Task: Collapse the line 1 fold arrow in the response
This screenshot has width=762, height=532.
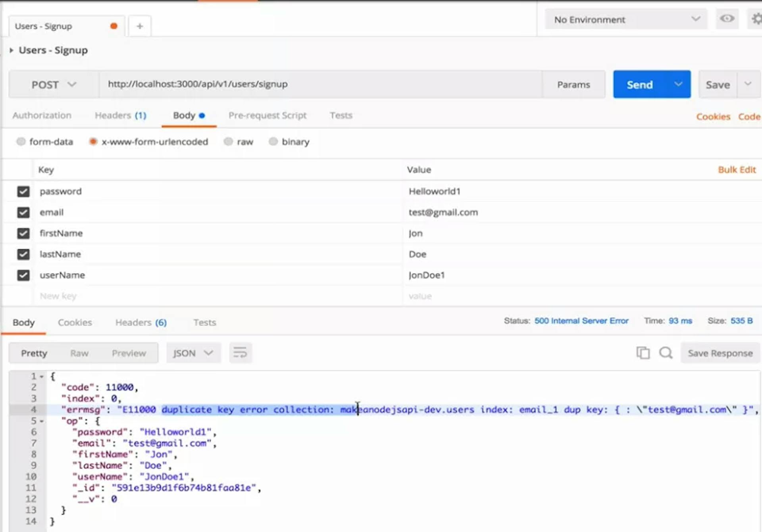Action: (42, 376)
